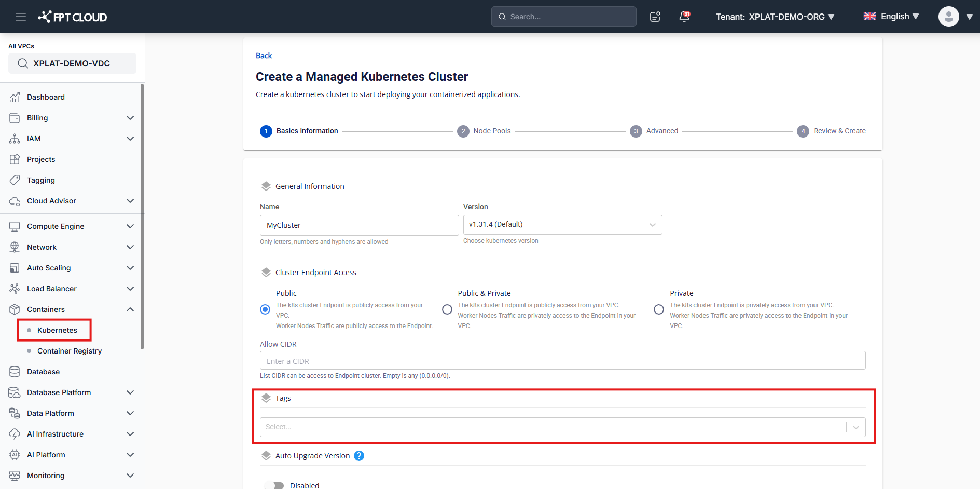
Task: Collapse the Containers menu chevron
Action: [130, 309]
